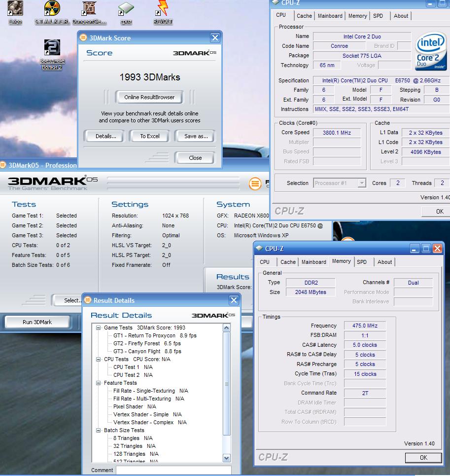Open the Звездные Волки 2 desktop shortcut
This screenshot has width=450, height=476.
tap(52, 55)
